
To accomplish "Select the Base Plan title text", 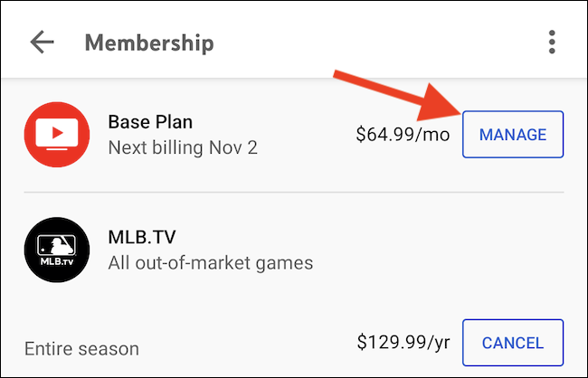I will pos(150,122).
